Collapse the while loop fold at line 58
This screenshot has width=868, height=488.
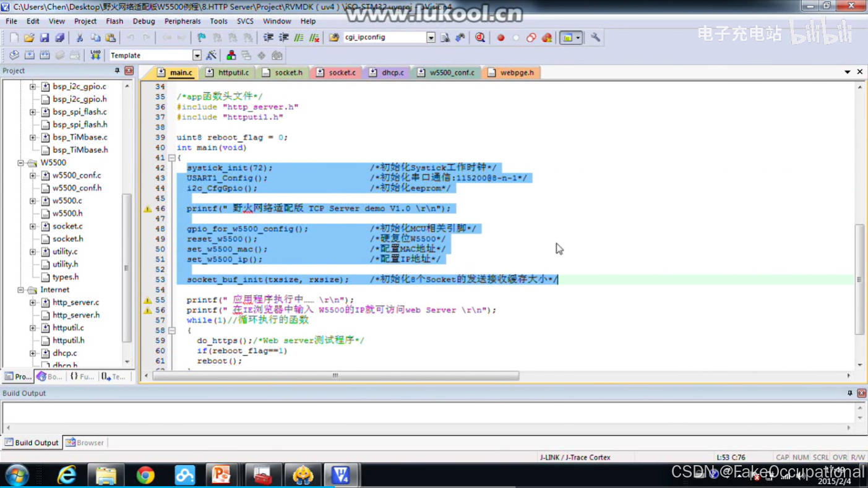(172, 331)
